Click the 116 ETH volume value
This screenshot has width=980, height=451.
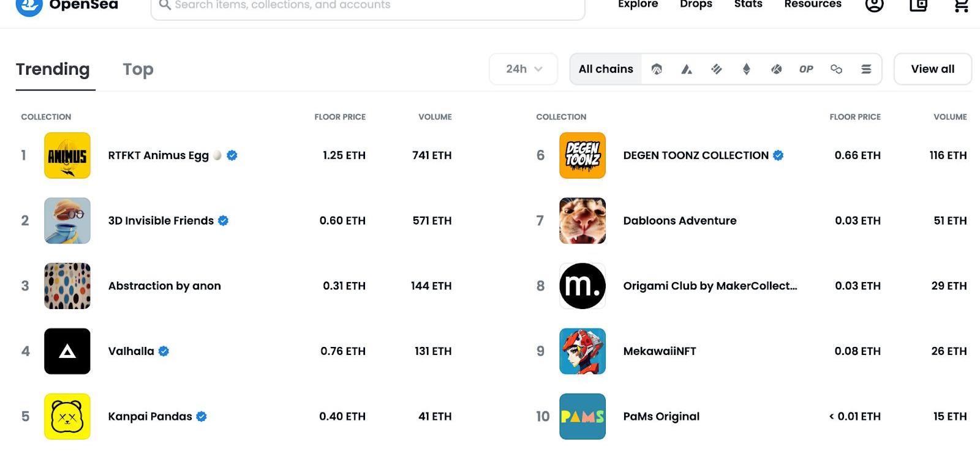pos(948,155)
